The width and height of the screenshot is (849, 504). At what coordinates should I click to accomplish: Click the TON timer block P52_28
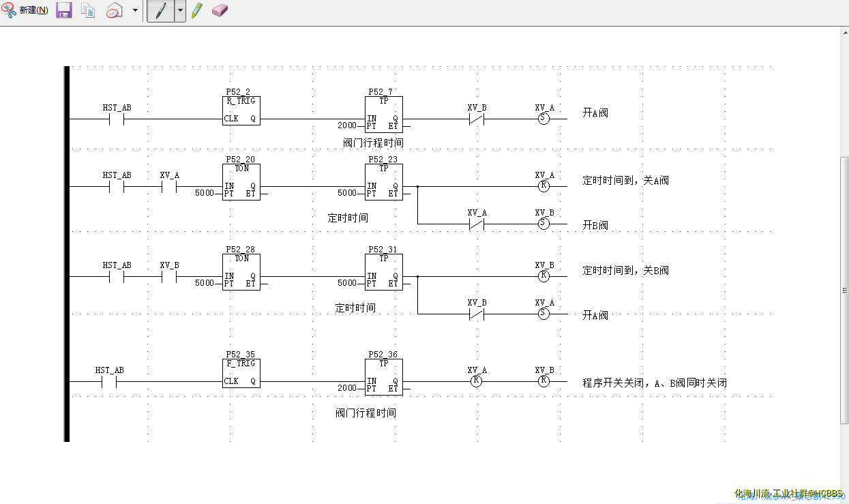point(241,271)
